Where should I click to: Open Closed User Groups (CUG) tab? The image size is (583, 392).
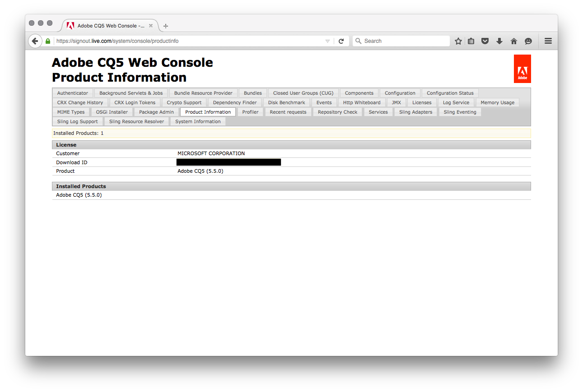(303, 93)
